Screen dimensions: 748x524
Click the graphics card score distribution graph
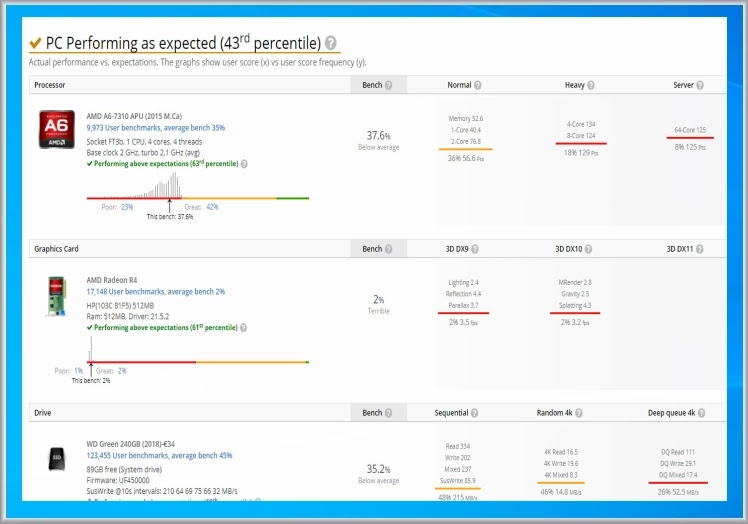click(x=198, y=350)
